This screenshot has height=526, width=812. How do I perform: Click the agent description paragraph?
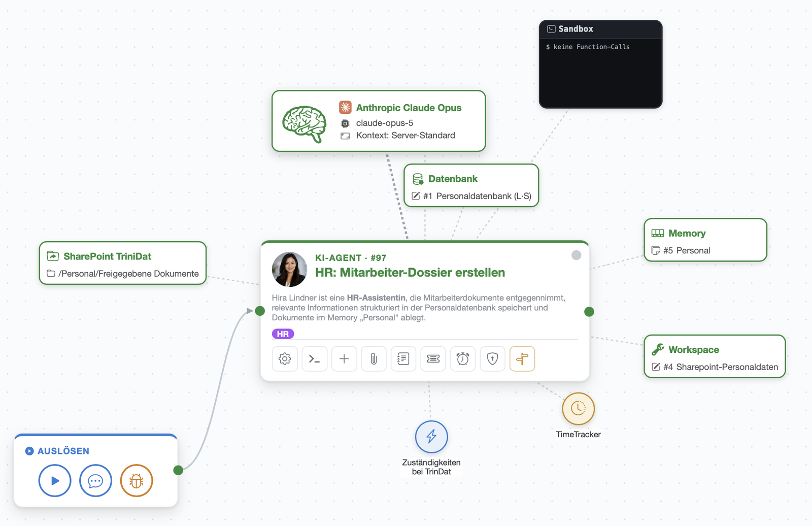[x=418, y=308]
